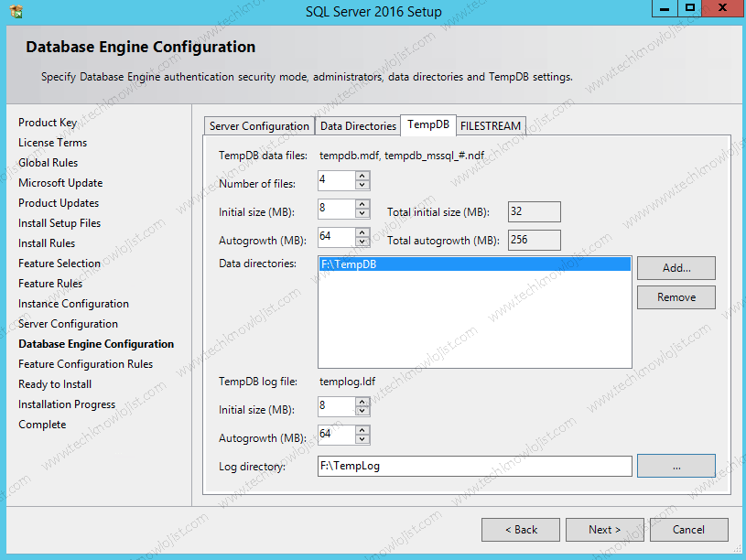Open the FILESTREAM tab
This screenshot has width=746, height=560.
click(x=491, y=126)
